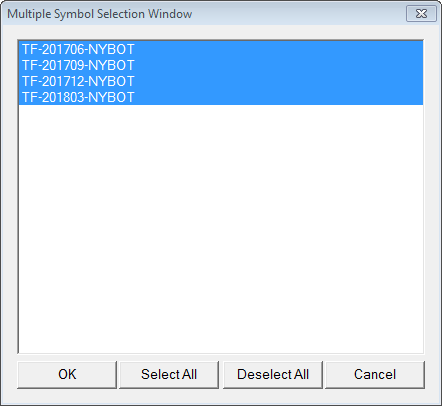Clear selection using Deselect All
This screenshot has width=442, height=406.
click(x=273, y=375)
